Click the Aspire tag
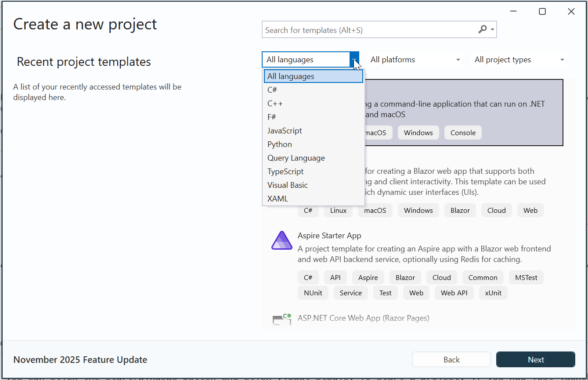Image resolution: width=588 pixels, height=380 pixels. tap(368, 277)
